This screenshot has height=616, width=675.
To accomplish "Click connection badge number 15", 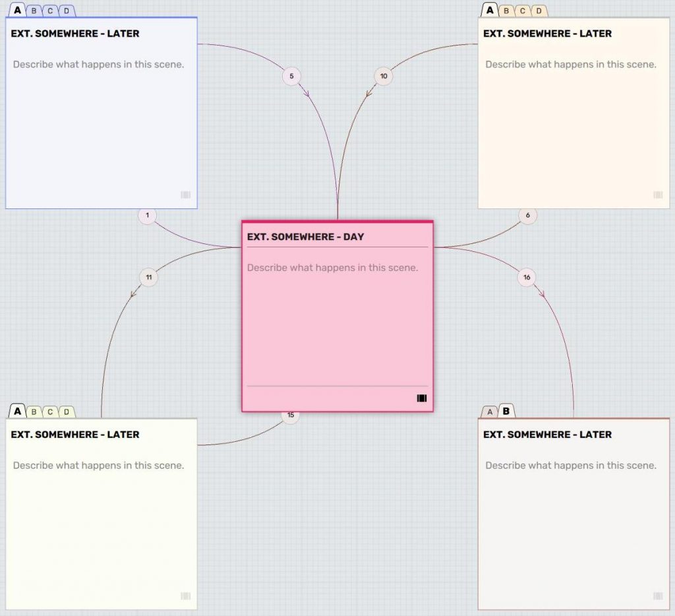I will coord(291,416).
